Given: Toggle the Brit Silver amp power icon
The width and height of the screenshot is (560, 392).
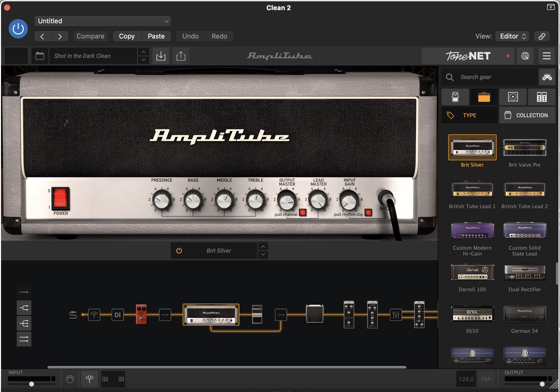Looking at the screenshot, I should click(x=179, y=251).
